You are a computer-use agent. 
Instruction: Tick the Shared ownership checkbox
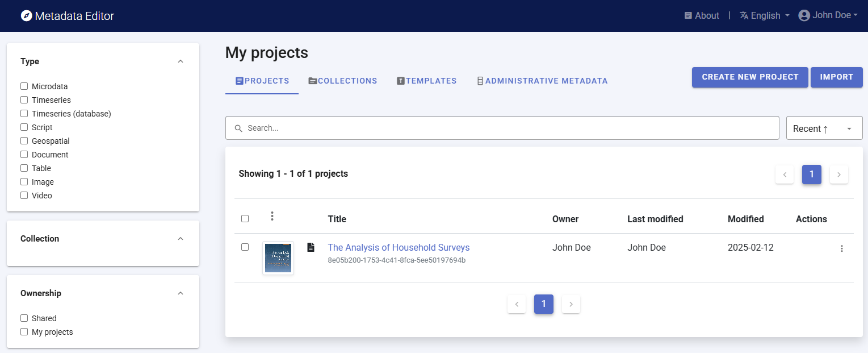[24, 318]
